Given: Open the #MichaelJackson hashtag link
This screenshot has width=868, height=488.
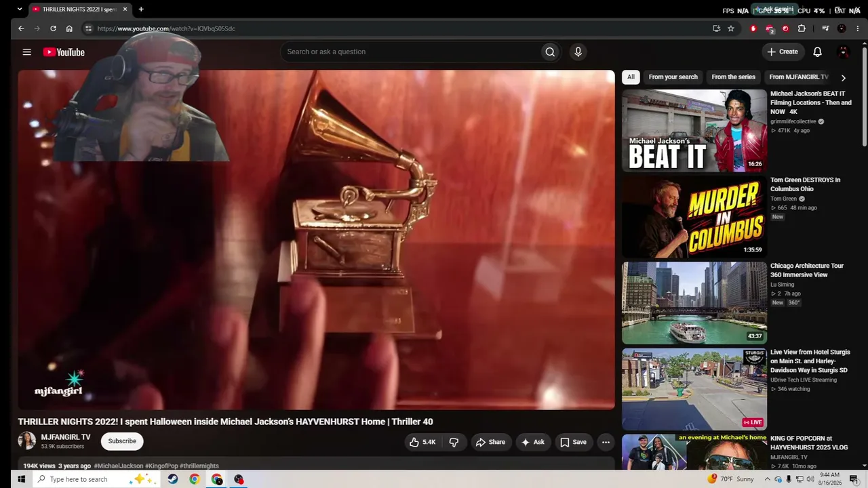Looking at the screenshot, I should coord(119,466).
